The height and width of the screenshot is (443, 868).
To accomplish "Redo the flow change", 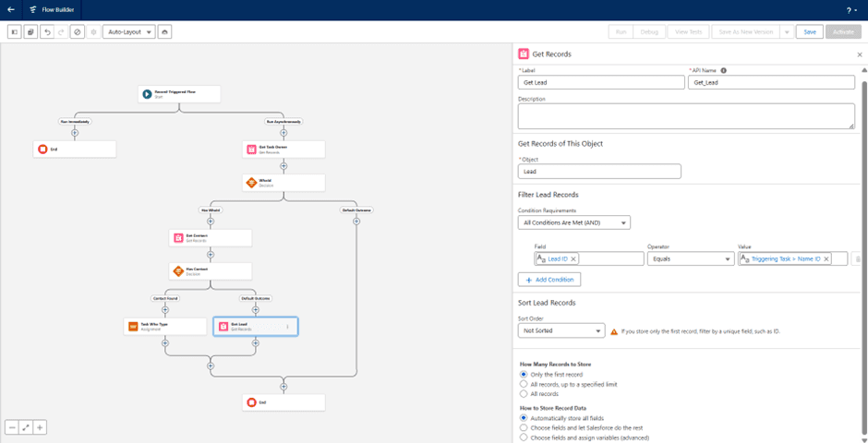I will 61,32.
